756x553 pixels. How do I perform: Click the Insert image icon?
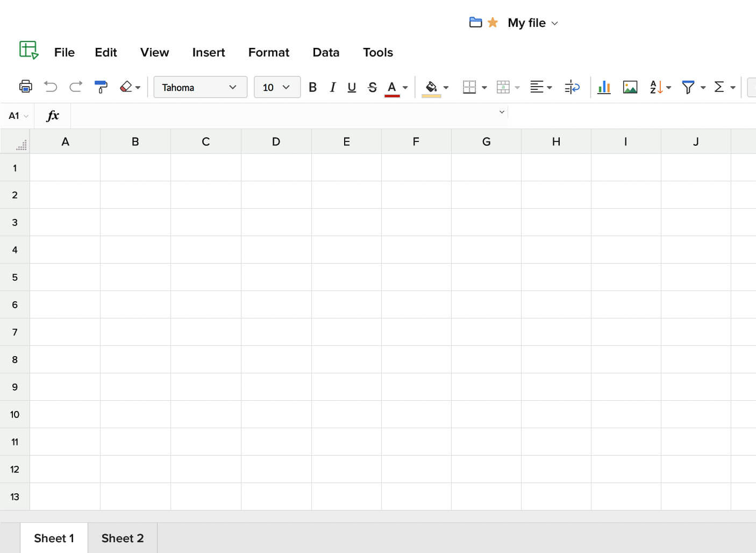(x=630, y=87)
